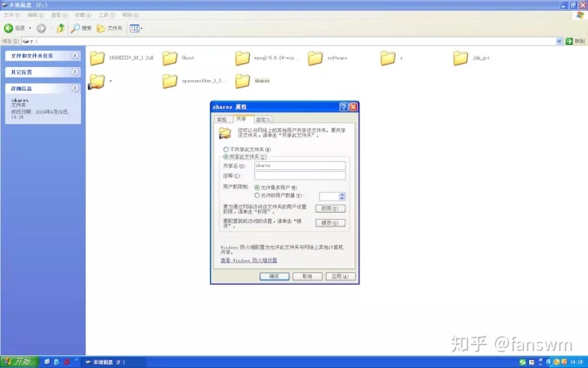The height and width of the screenshot is (368, 588).
Task: Open the address bar dropdown
Action: pos(559,42)
